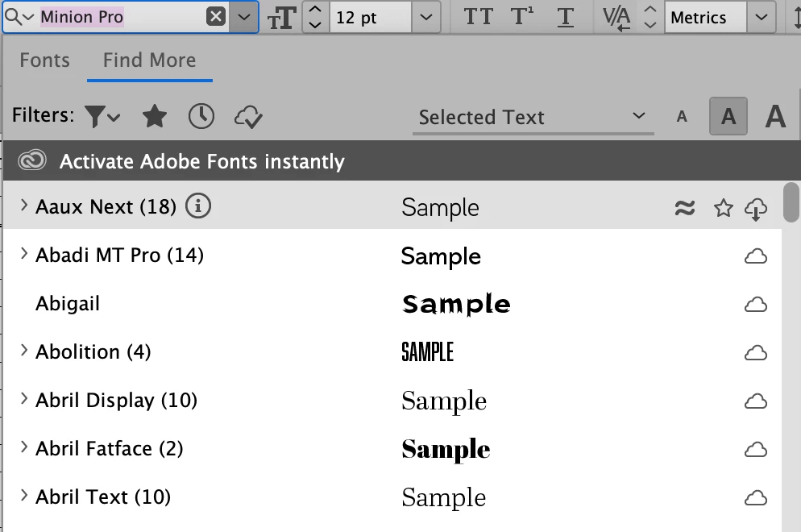Screen dimensions: 801x532
Task: Open info for Aaux Next font
Action: coord(198,206)
